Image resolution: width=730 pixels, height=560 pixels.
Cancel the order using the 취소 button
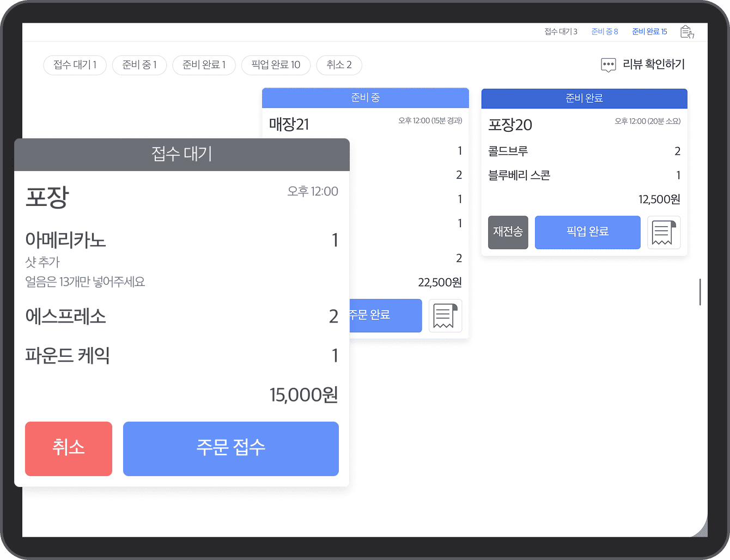[x=68, y=448]
